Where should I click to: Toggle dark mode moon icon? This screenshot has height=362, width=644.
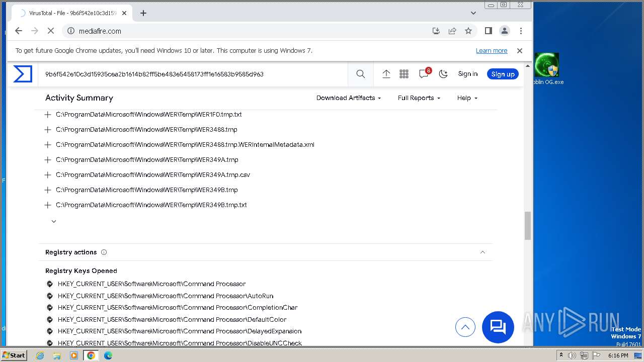click(443, 74)
